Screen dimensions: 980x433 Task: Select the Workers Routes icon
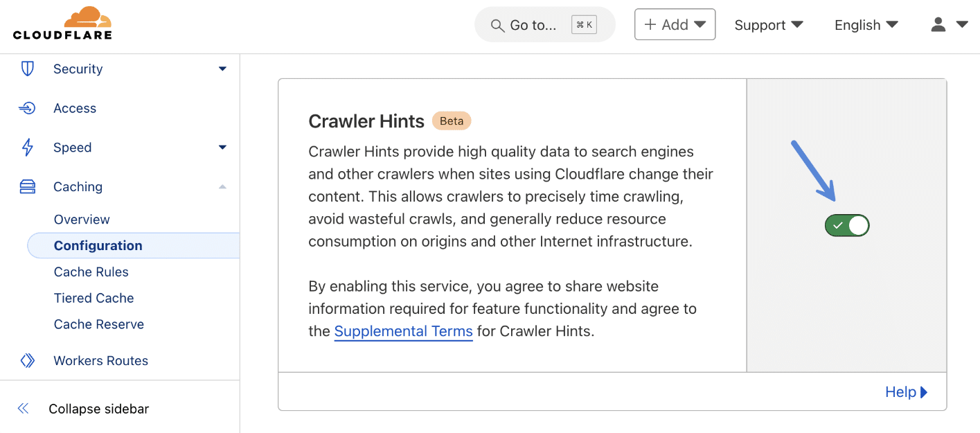click(27, 360)
